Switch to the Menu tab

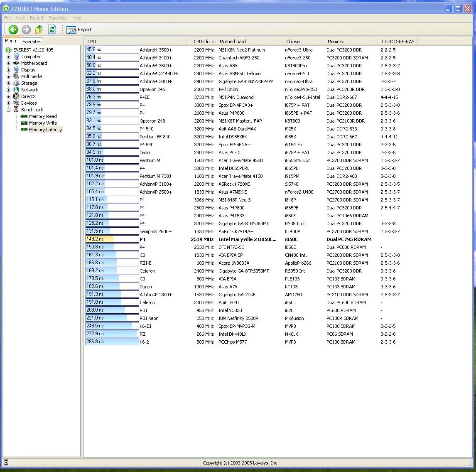coord(11,41)
